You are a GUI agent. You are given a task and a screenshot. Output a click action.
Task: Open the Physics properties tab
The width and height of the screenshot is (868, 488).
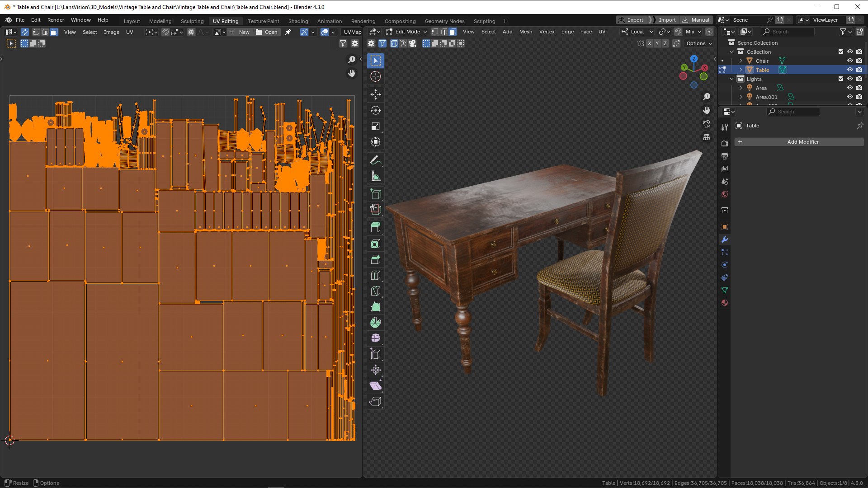coord(725,265)
